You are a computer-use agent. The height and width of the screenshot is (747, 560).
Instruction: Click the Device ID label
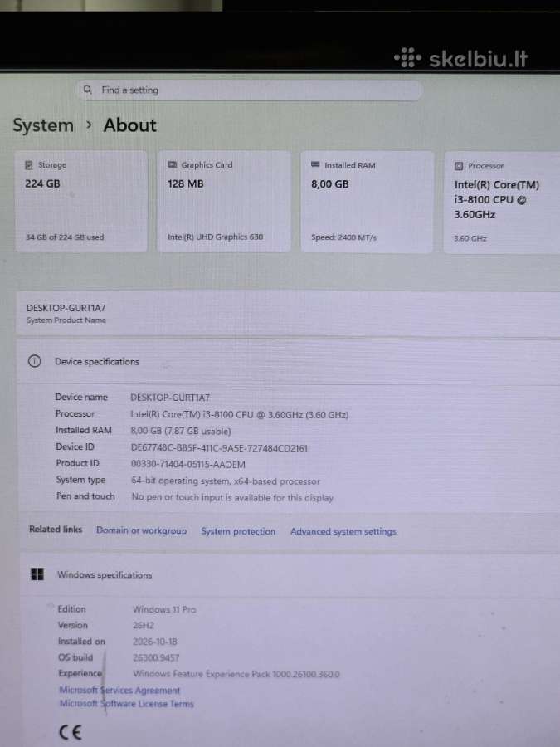click(75, 447)
